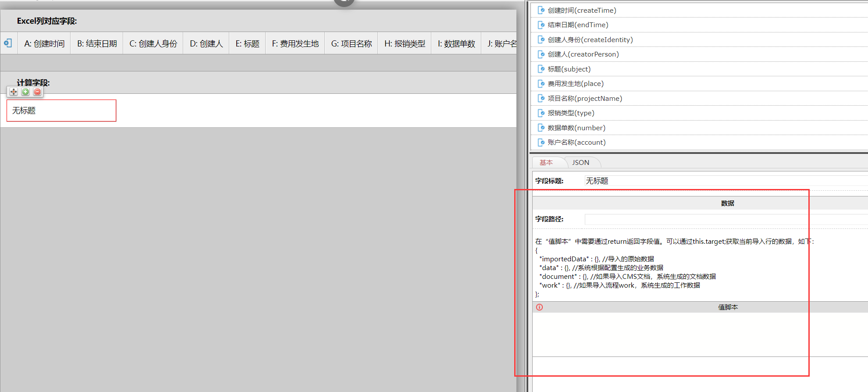Viewport: 868px width, 392px height.
Task: Collapse the 数据 section header
Action: (x=700, y=203)
